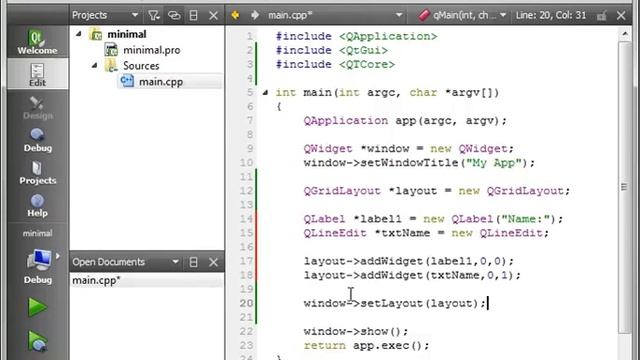640x360 pixels.
Task: Collapse the Sources folder
Action: [x=95, y=65]
